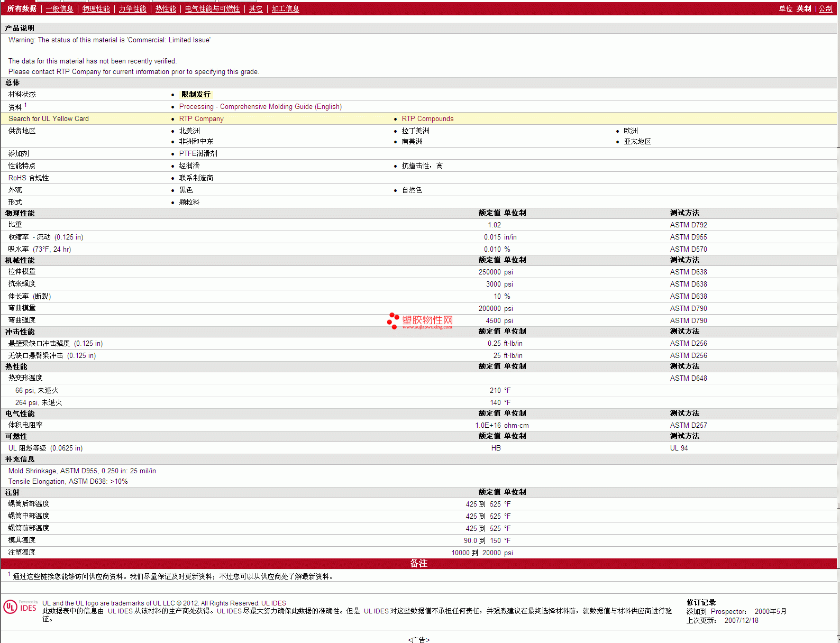Click the 比重 value 1.02
This screenshot has width=840, height=643.
[x=494, y=225]
